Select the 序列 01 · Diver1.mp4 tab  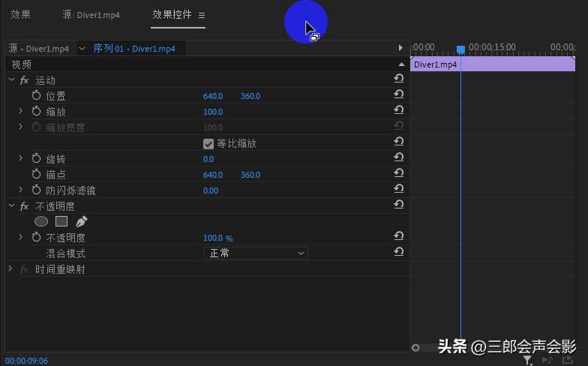[133, 49]
